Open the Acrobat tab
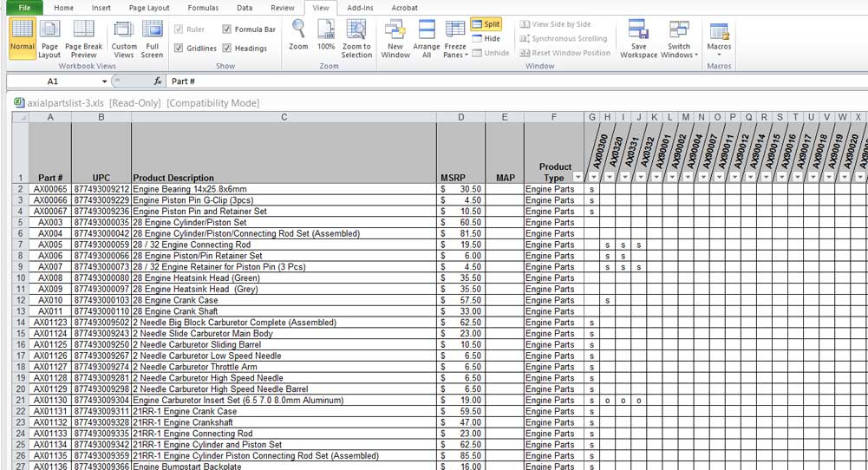The height and width of the screenshot is (470, 868). click(x=404, y=8)
